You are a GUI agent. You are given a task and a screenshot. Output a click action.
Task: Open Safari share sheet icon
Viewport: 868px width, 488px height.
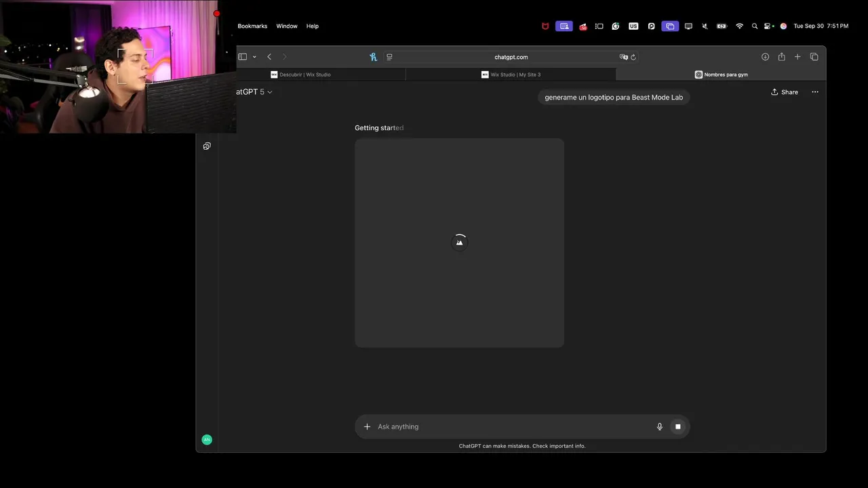(x=781, y=57)
